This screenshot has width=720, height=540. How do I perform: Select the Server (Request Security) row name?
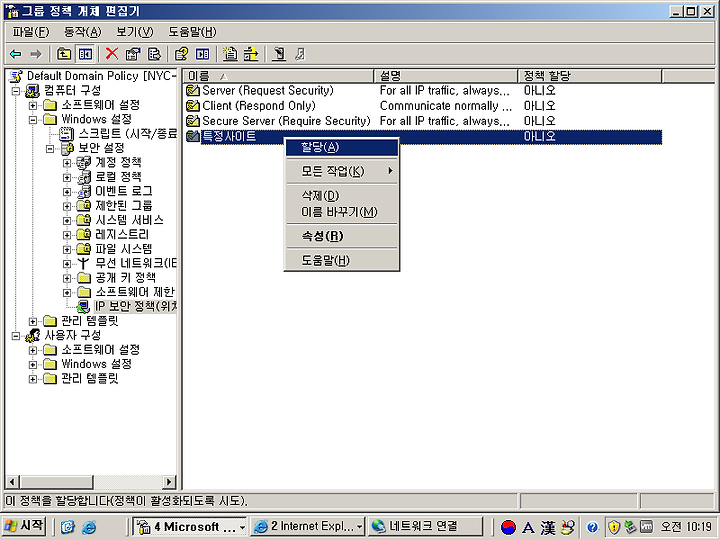(268, 91)
